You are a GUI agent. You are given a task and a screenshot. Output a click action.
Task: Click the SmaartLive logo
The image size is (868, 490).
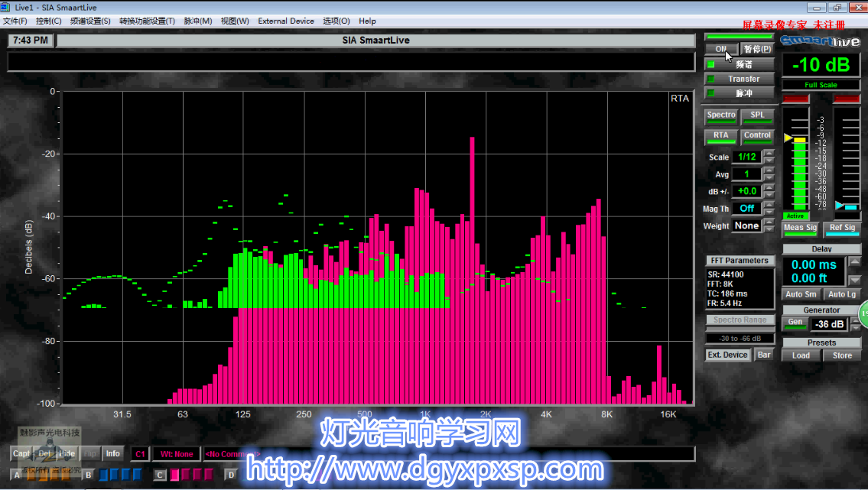820,41
